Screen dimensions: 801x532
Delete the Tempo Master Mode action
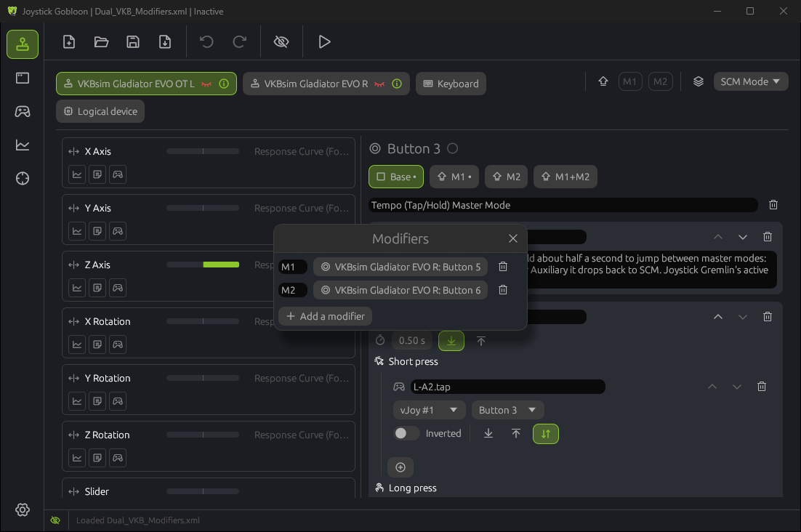click(773, 205)
